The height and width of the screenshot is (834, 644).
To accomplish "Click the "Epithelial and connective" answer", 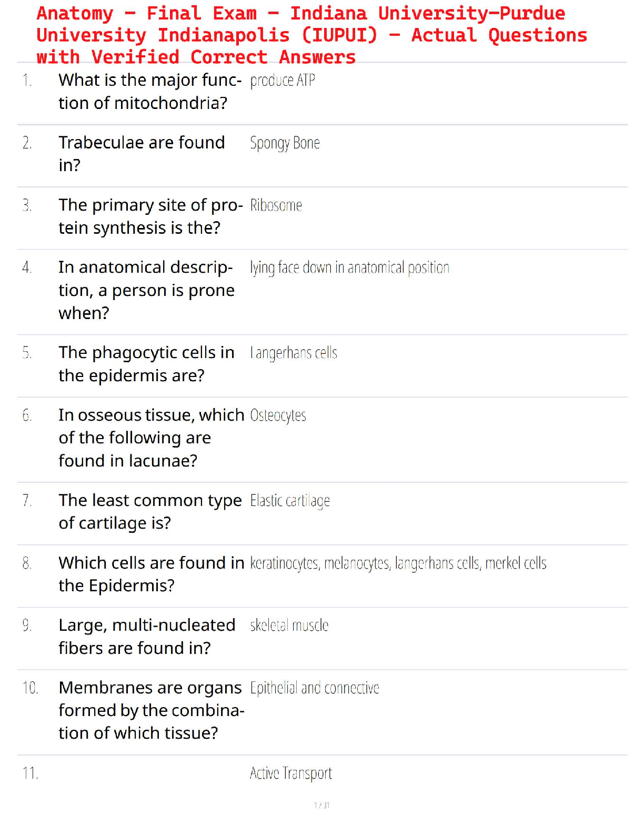I will [314, 688].
